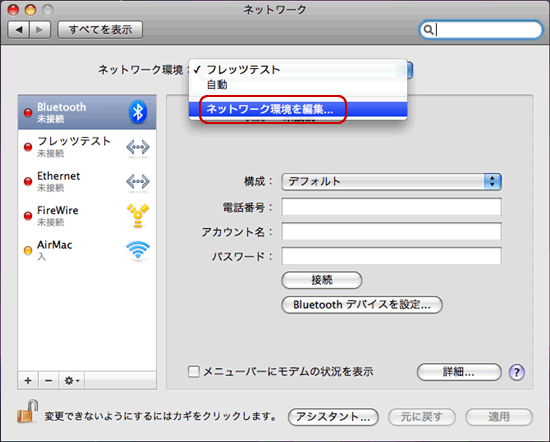Click the plus icon to add service

pos(28,381)
